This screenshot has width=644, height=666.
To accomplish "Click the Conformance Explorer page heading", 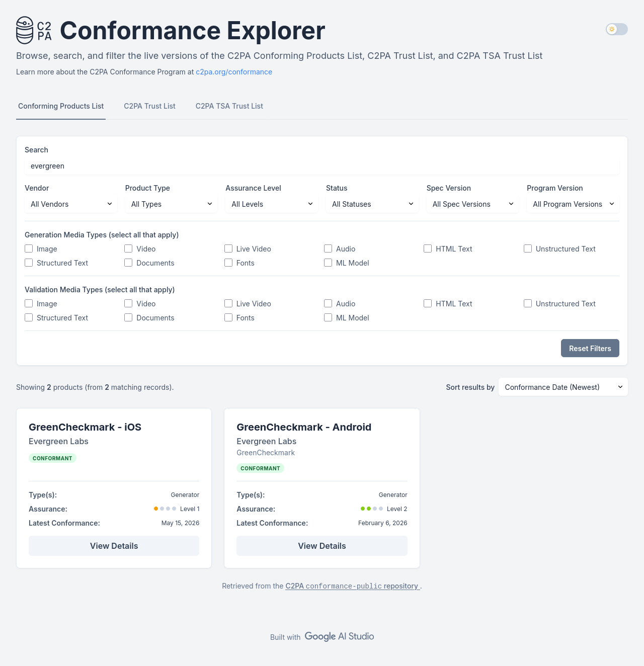I will [x=193, y=31].
